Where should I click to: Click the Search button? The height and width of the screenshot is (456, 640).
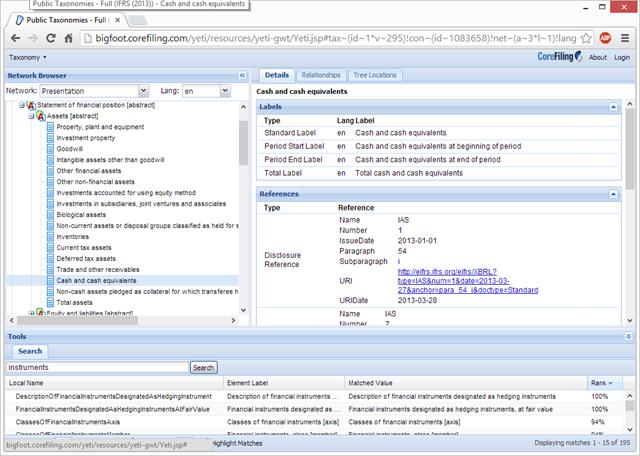click(x=203, y=367)
